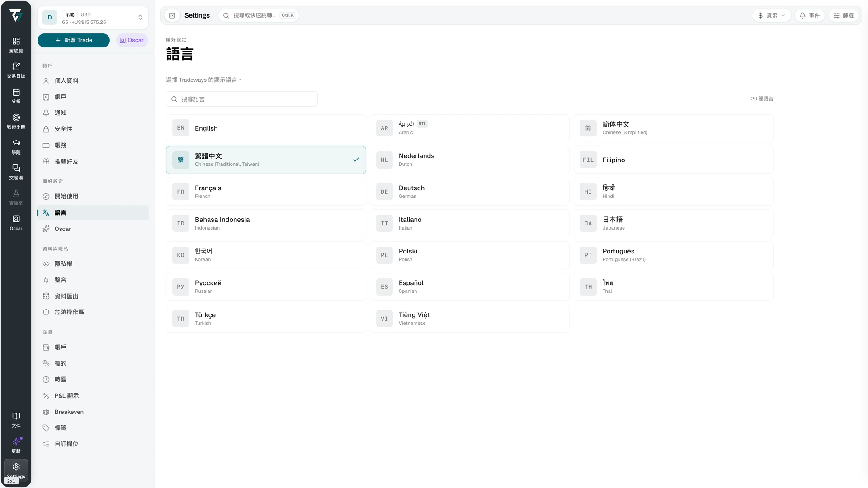Click the РУ badge of Russian
This screenshot has height=488, width=868.
click(180, 287)
